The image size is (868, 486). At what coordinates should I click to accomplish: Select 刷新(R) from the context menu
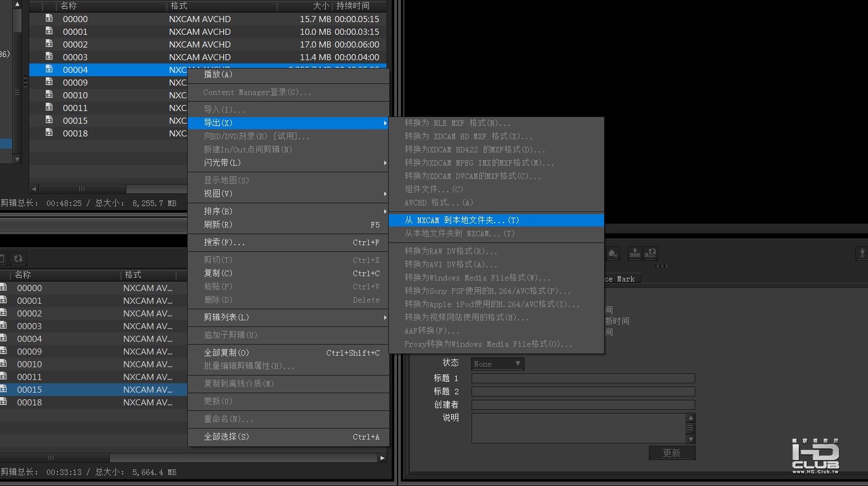point(288,225)
